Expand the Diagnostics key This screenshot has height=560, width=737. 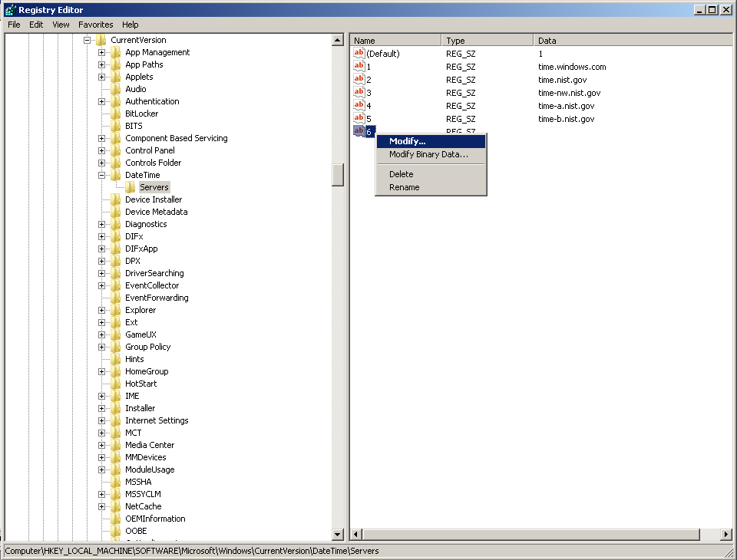coord(101,224)
